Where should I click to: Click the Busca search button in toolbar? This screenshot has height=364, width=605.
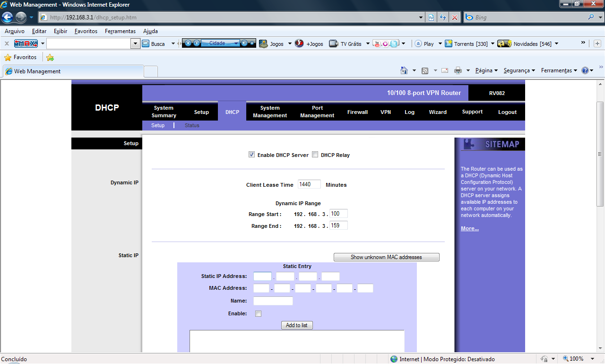(154, 43)
